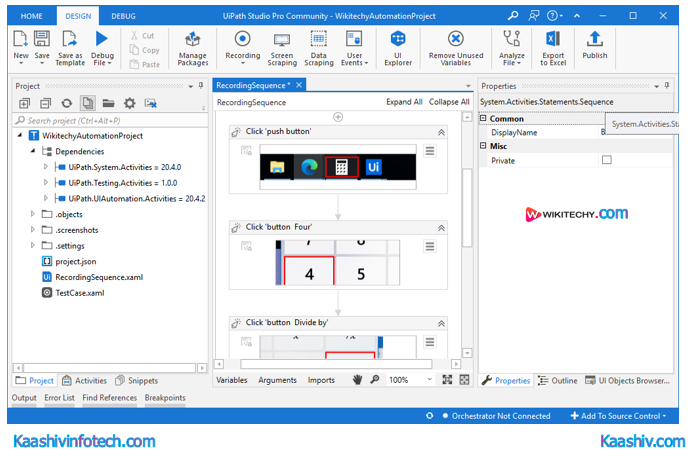Open the Activities panel tab
Screen dimensions: 690x457
84,380
